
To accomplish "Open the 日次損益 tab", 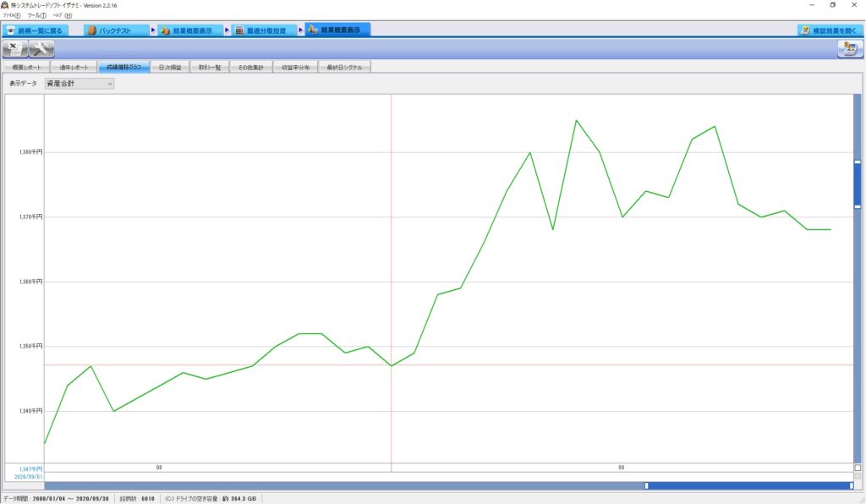I will [170, 67].
